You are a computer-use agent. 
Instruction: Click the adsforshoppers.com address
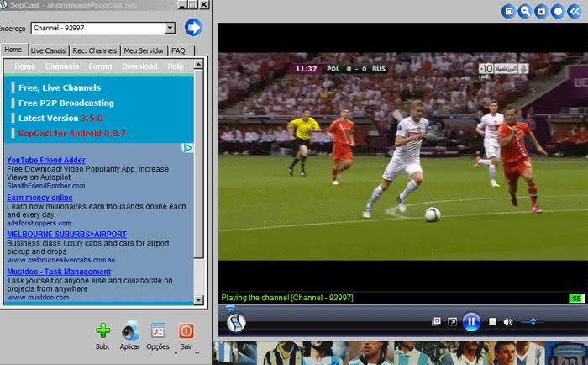coord(39,223)
